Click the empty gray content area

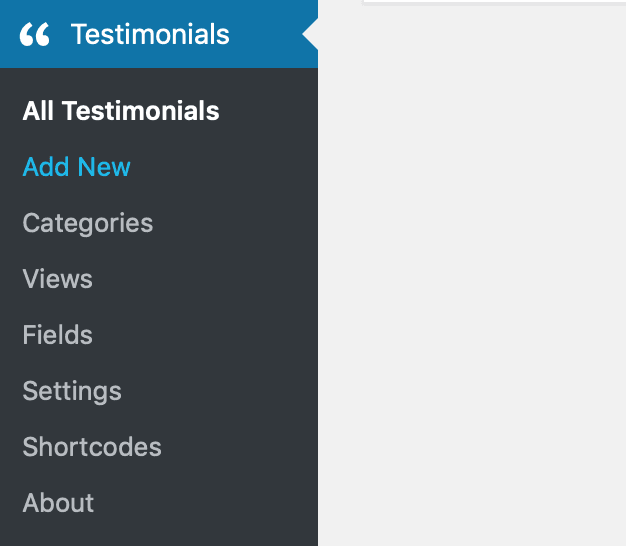click(472, 275)
